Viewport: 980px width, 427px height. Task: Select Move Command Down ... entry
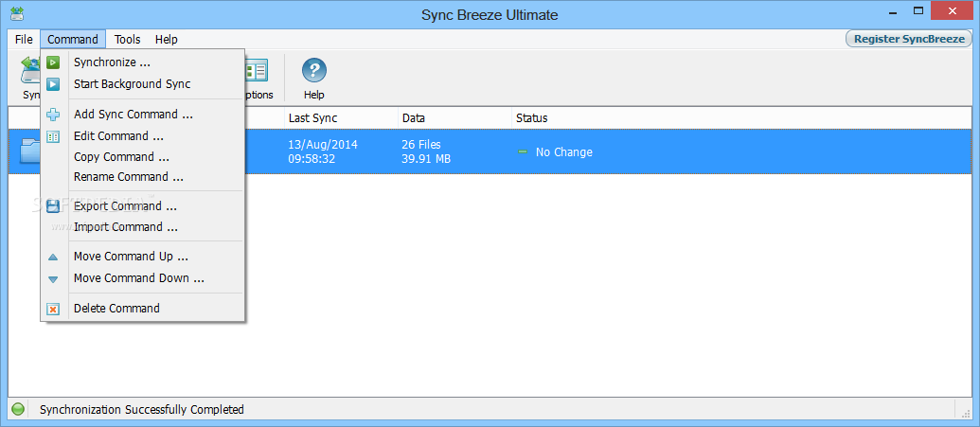point(142,278)
